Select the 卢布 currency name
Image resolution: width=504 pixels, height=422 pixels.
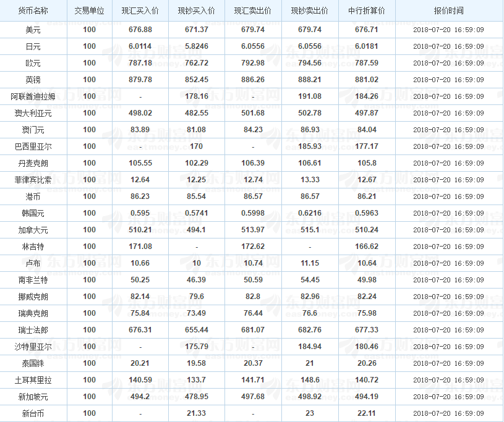(x=33, y=264)
